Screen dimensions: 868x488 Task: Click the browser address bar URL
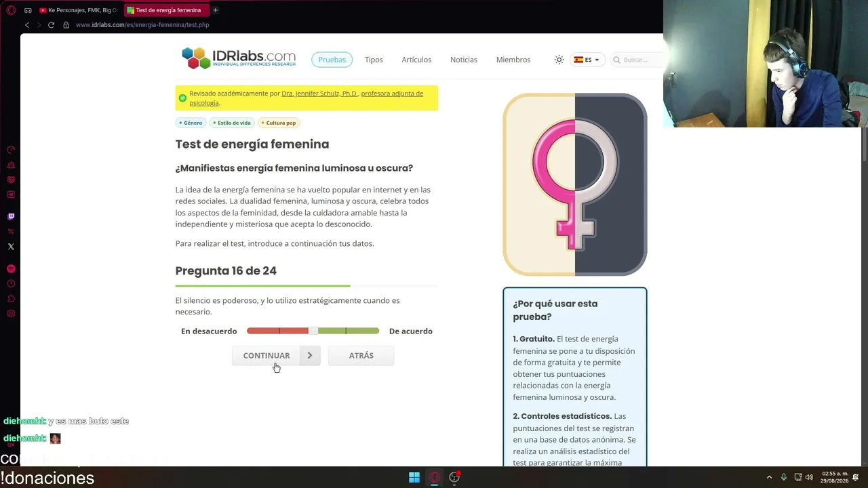[142, 25]
